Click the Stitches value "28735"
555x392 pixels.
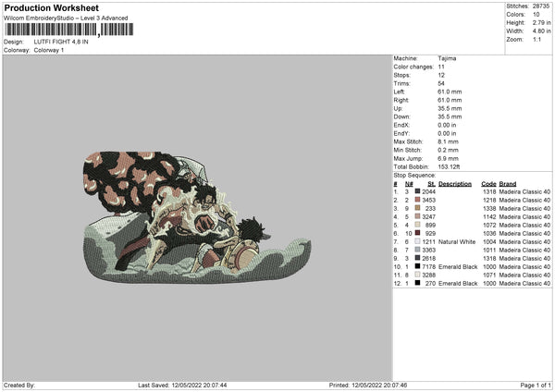(x=541, y=6)
